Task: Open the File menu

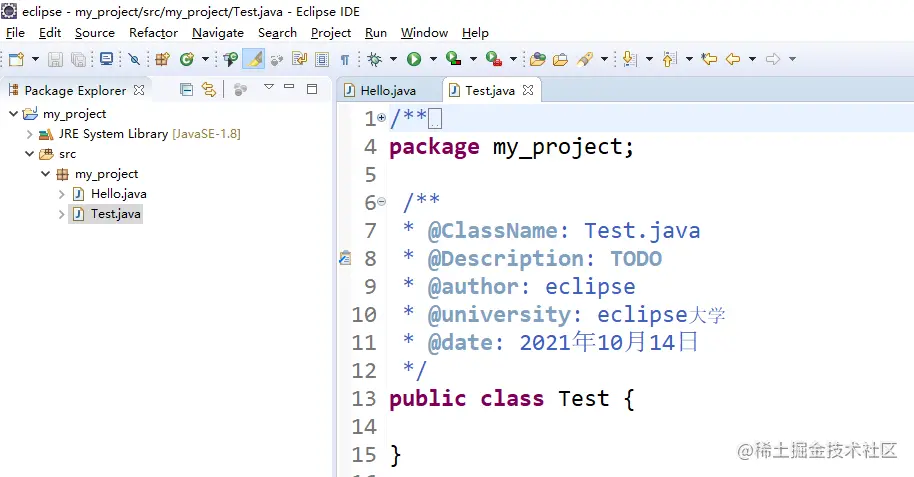Action: [15, 33]
